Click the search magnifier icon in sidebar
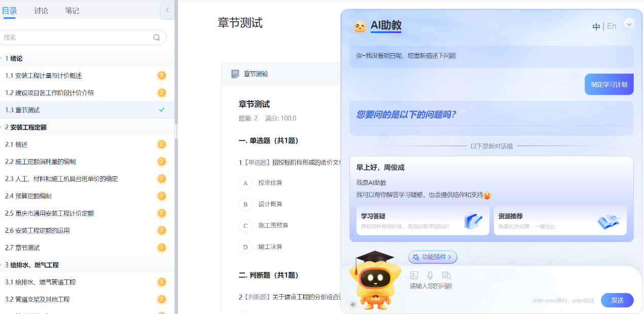 pos(157,38)
